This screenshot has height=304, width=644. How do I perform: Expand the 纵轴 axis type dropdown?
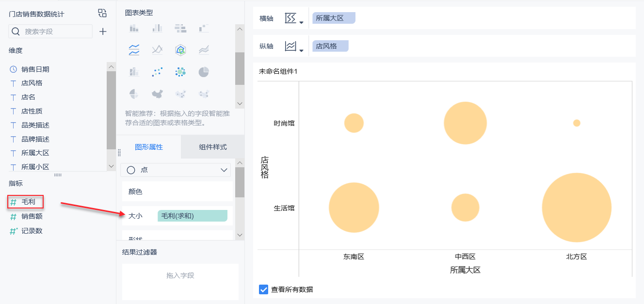click(294, 47)
